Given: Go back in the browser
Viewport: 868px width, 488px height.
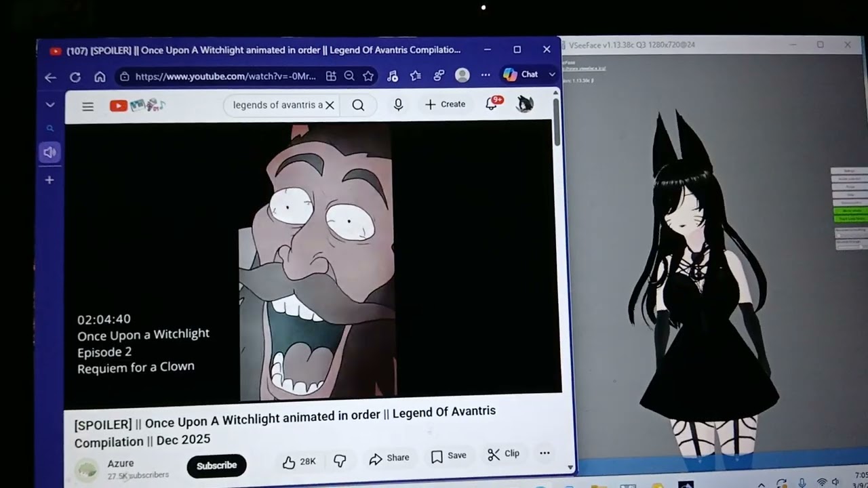Looking at the screenshot, I should tap(50, 77).
